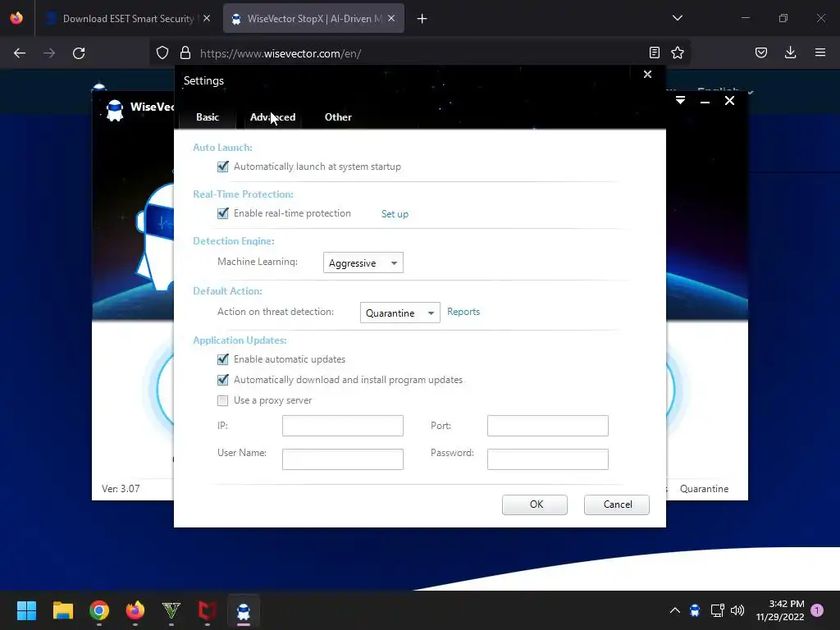Image resolution: width=840 pixels, height=630 pixels.
Task: Click the WiseVector logo in main window
Action: [x=115, y=111]
